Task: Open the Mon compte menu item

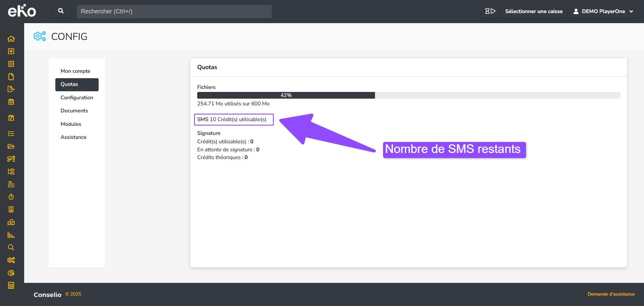Action: click(x=75, y=71)
